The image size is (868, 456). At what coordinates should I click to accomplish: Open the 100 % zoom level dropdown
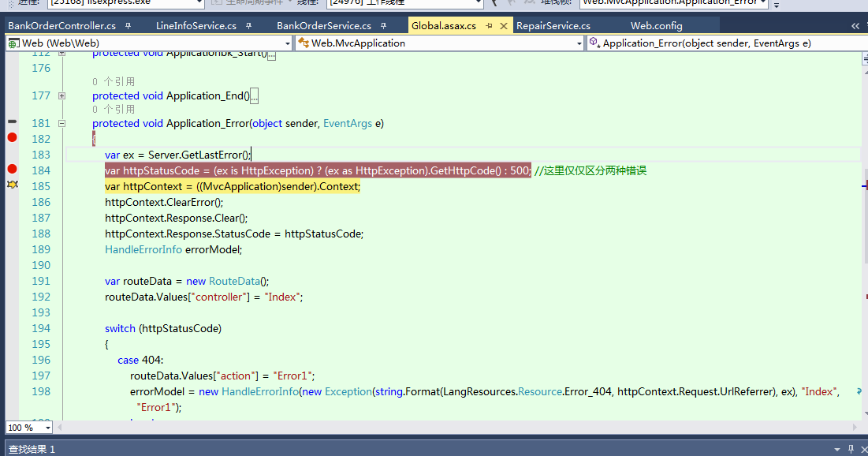(x=47, y=428)
